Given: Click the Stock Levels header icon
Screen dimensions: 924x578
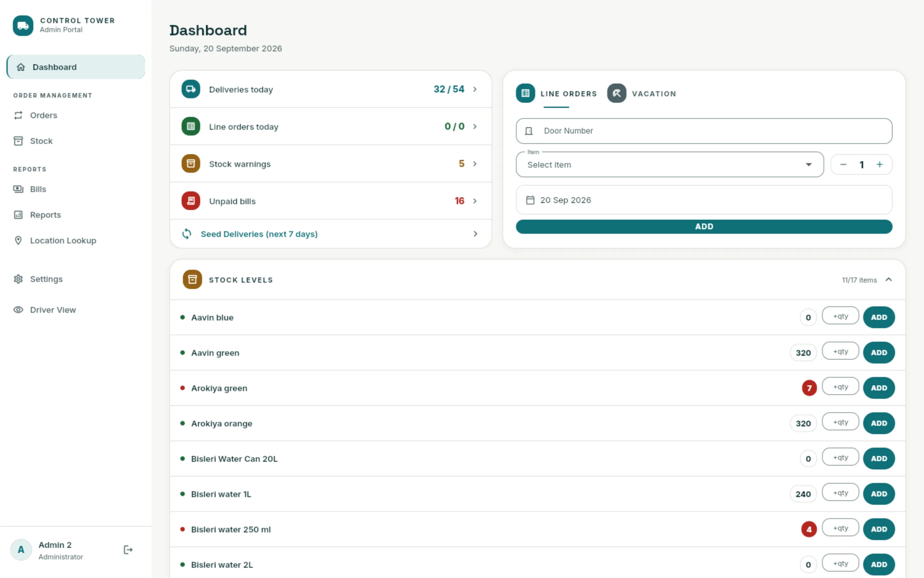Looking at the screenshot, I should click(x=193, y=279).
